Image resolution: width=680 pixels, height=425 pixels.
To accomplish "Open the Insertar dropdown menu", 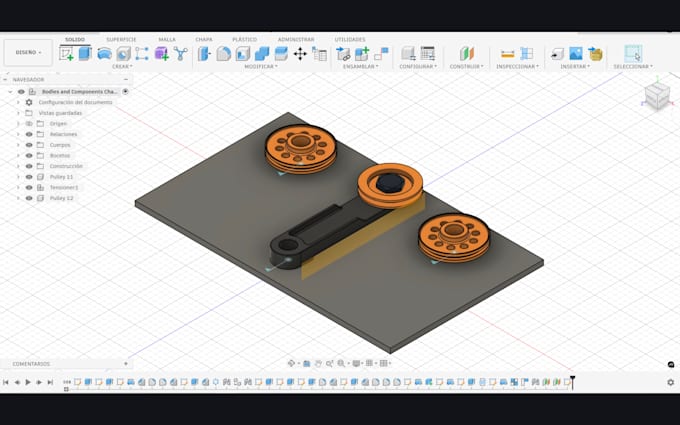I will tap(575, 66).
